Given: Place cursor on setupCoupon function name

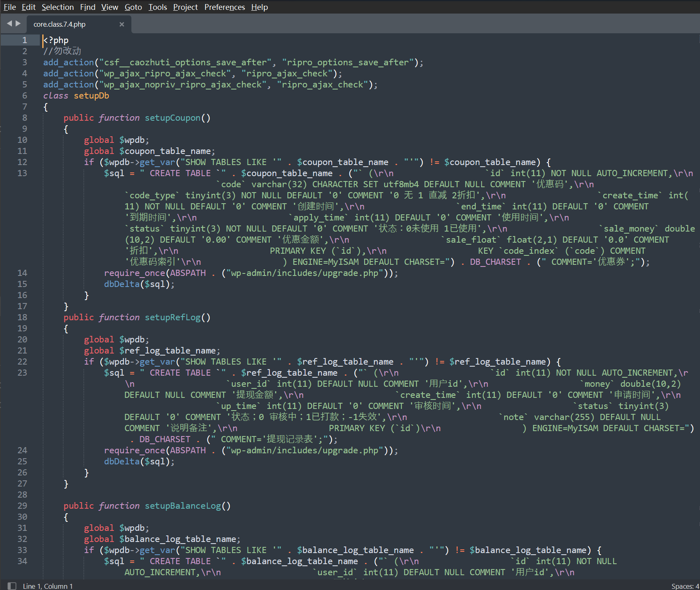Looking at the screenshot, I should [172, 118].
